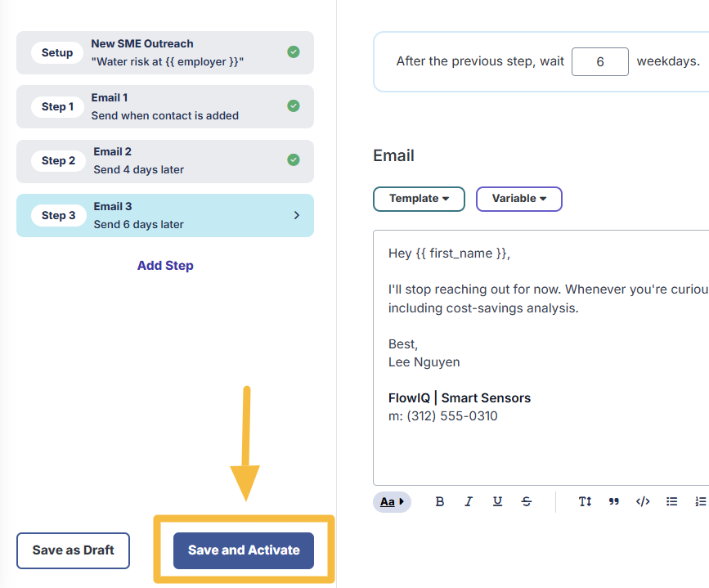
Task: Apply italic formatting to email text
Action: pos(469,501)
